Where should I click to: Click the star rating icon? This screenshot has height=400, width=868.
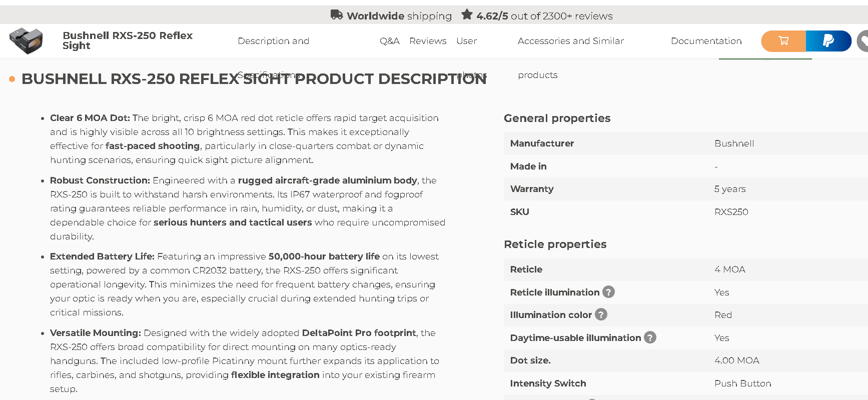(467, 14)
